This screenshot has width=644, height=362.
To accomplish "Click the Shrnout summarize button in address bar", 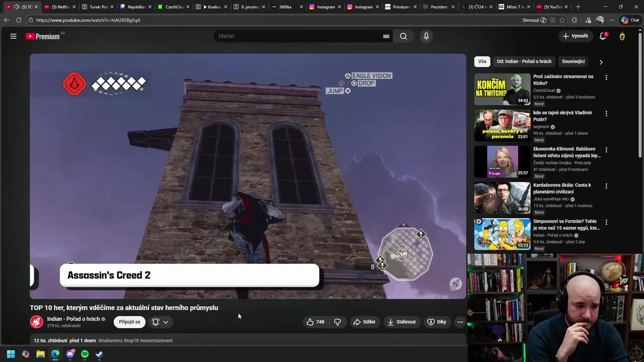I will [534, 20].
